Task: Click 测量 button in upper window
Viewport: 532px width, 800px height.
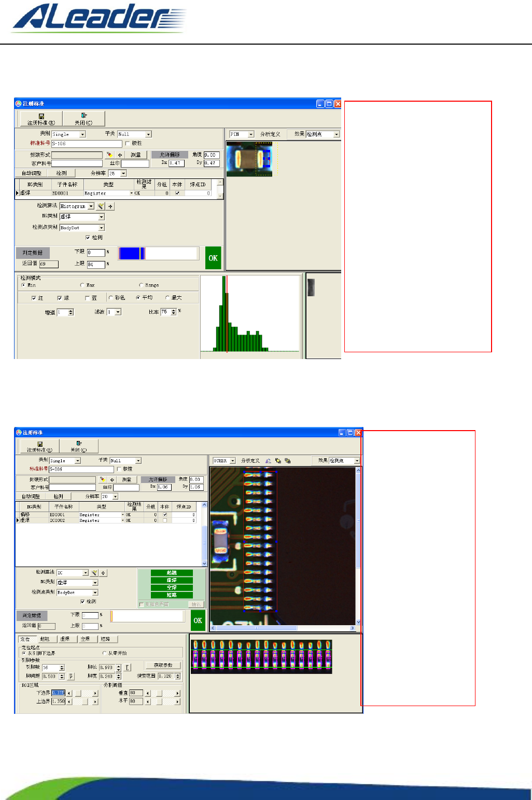Action: pyautogui.click(x=135, y=155)
